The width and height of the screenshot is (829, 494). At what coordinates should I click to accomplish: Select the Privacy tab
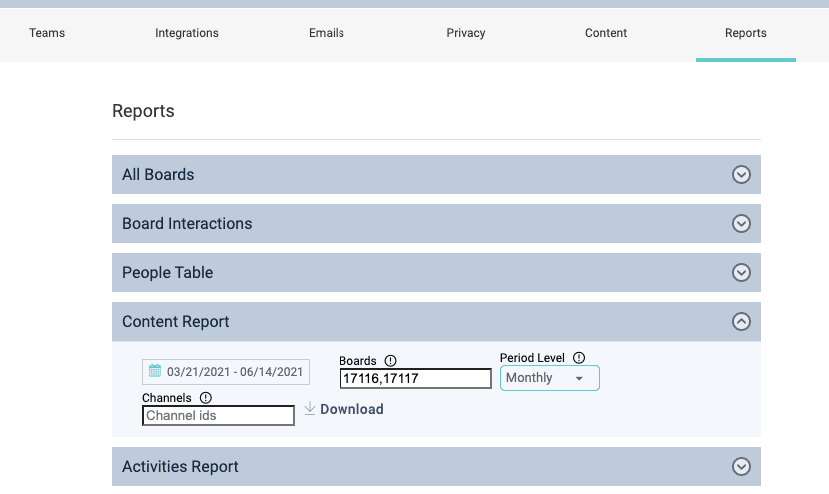tap(466, 33)
